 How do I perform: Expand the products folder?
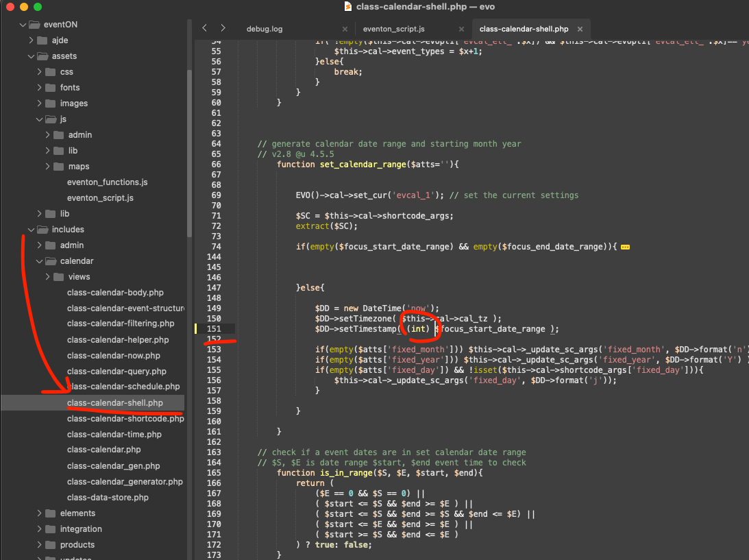point(39,545)
